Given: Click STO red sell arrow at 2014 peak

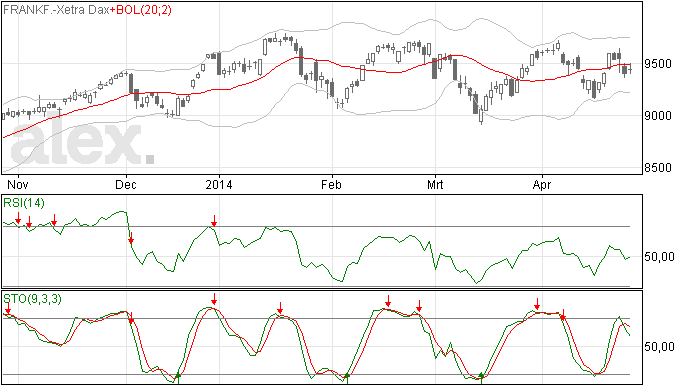Looking at the screenshot, I should [214, 299].
